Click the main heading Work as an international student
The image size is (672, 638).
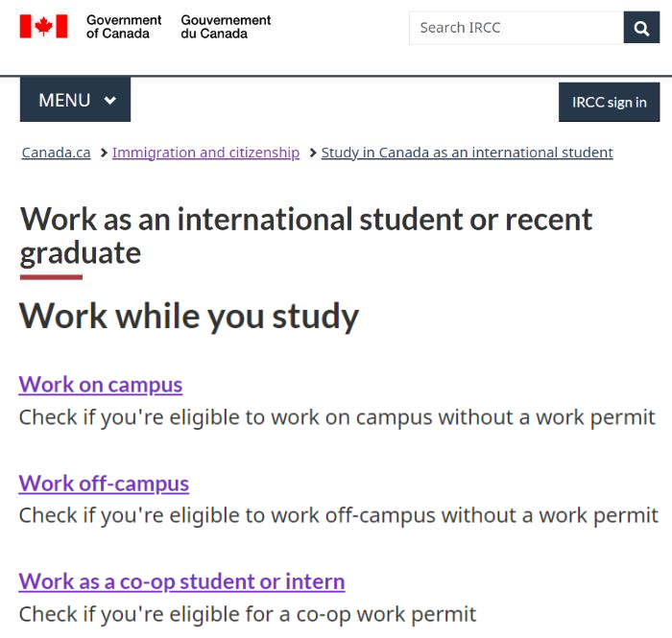coord(306,236)
